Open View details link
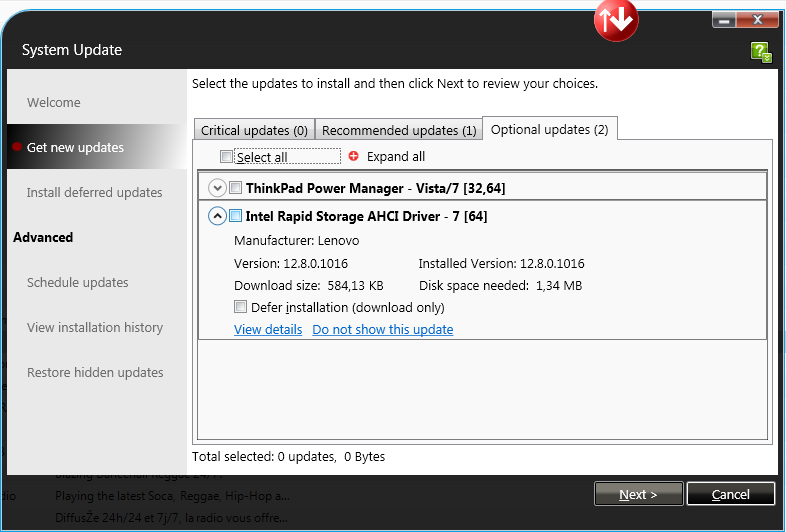786x532 pixels. pyautogui.click(x=268, y=329)
